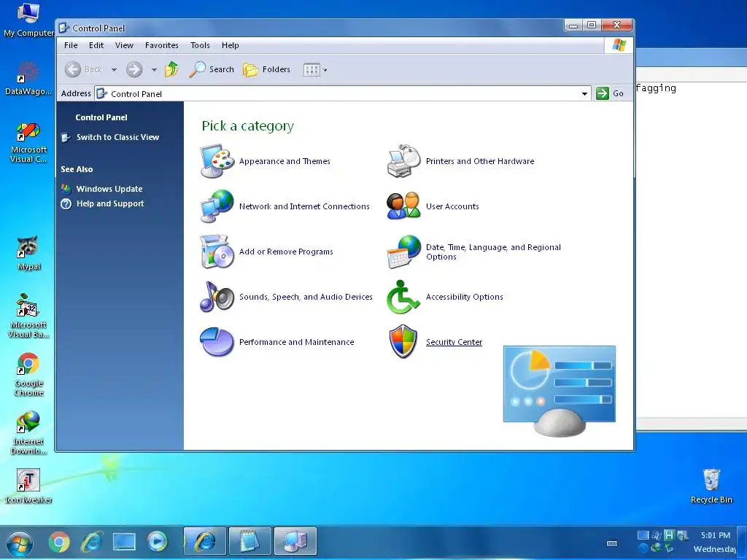747x560 pixels.
Task: Click the Control Panel title bar icon
Action: (63, 28)
